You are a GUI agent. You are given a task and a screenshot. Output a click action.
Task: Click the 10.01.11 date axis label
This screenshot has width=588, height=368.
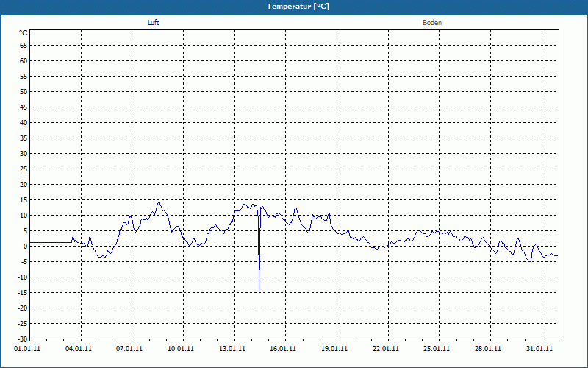[180, 348]
